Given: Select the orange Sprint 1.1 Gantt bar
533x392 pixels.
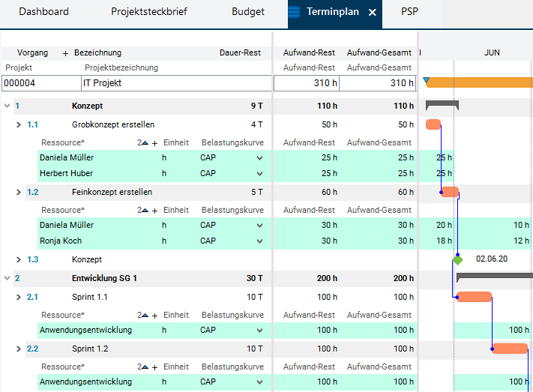Looking at the screenshot, I should tap(474, 297).
